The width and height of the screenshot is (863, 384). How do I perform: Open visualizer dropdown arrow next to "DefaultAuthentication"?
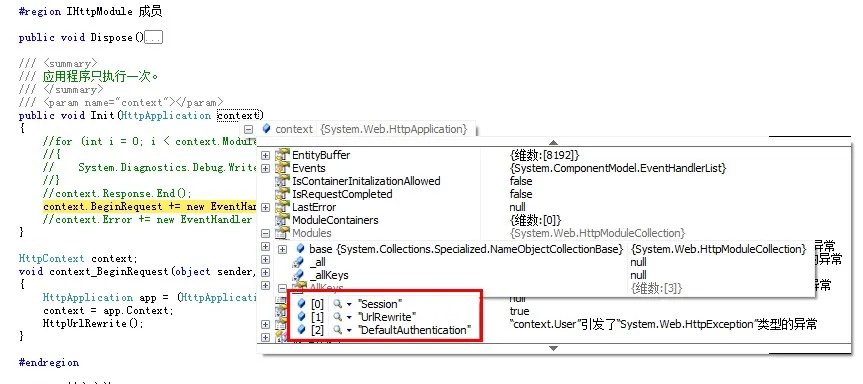point(349,331)
